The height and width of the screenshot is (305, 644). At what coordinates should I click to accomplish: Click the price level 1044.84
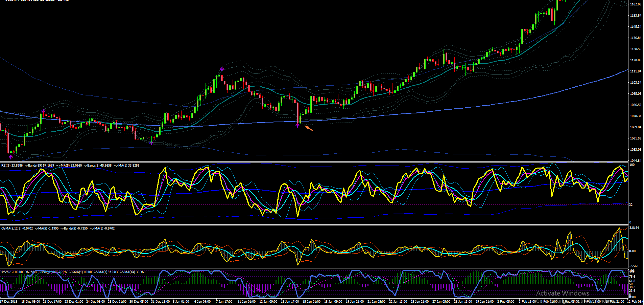point(636,161)
